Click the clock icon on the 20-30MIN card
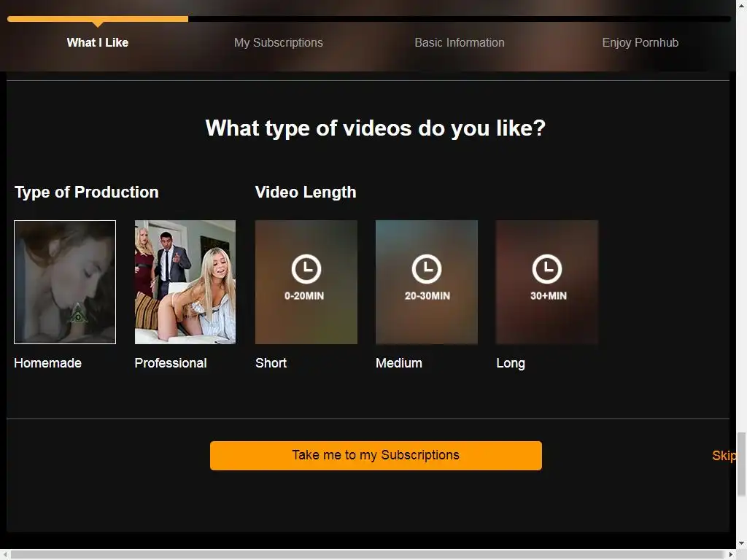 point(426,269)
